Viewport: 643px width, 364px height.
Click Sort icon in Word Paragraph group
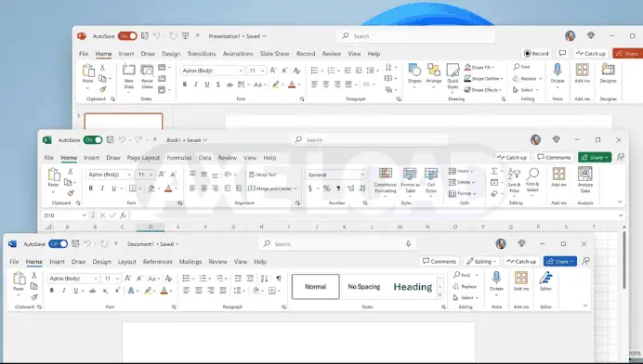pos(265,279)
